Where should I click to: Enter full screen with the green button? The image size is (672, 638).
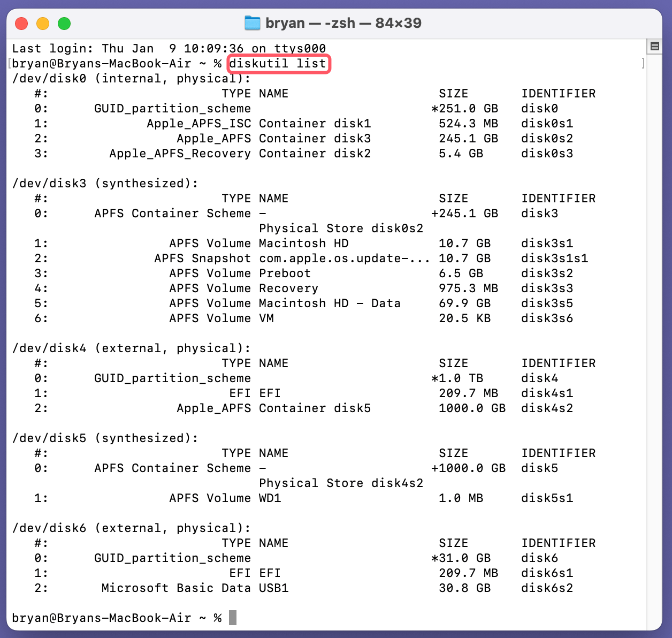pyautogui.click(x=63, y=23)
